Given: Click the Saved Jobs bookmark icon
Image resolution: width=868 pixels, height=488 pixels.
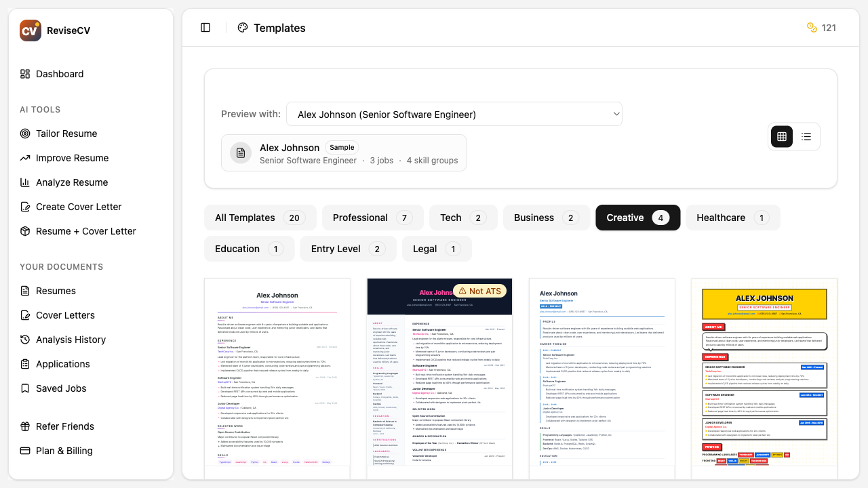Looking at the screenshot, I should pos(24,388).
